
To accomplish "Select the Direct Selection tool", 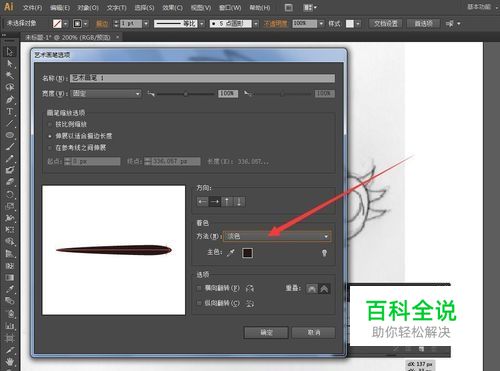I will click(9, 63).
